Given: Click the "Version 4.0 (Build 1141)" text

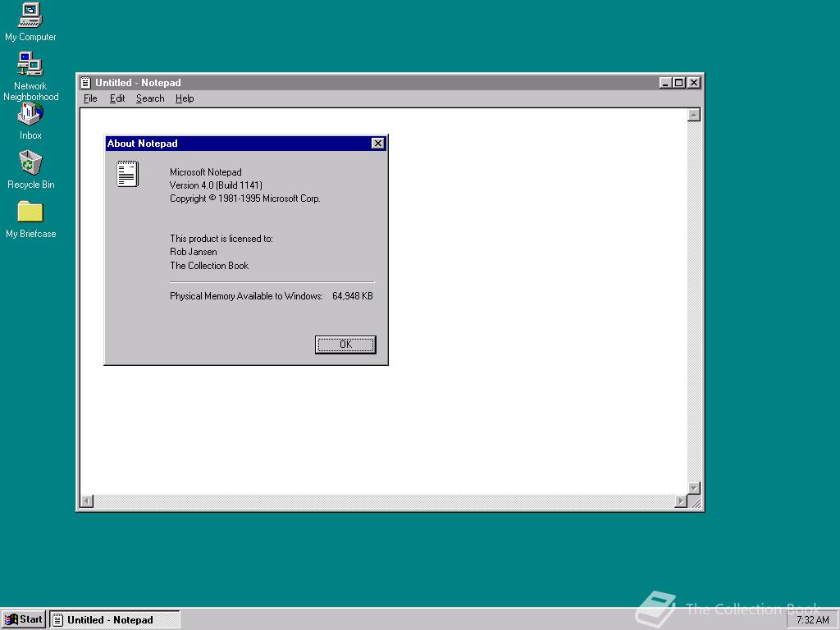Looking at the screenshot, I should click(216, 185).
